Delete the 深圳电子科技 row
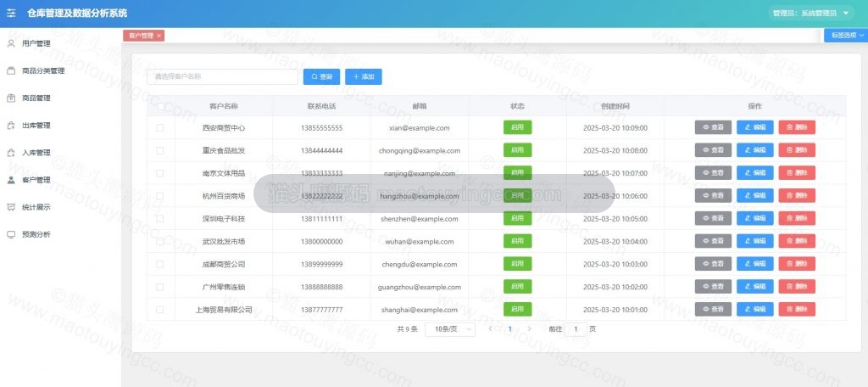The image size is (868, 387). [797, 218]
